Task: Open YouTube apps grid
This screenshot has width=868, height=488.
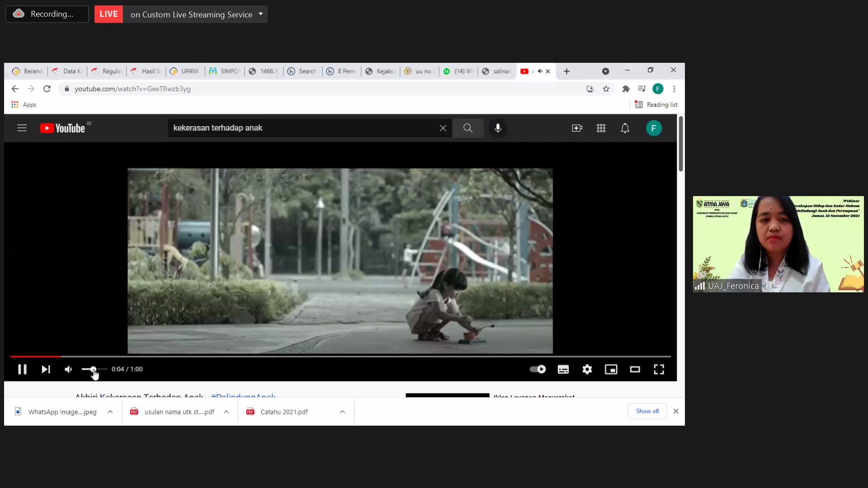Action: click(x=601, y=128)
